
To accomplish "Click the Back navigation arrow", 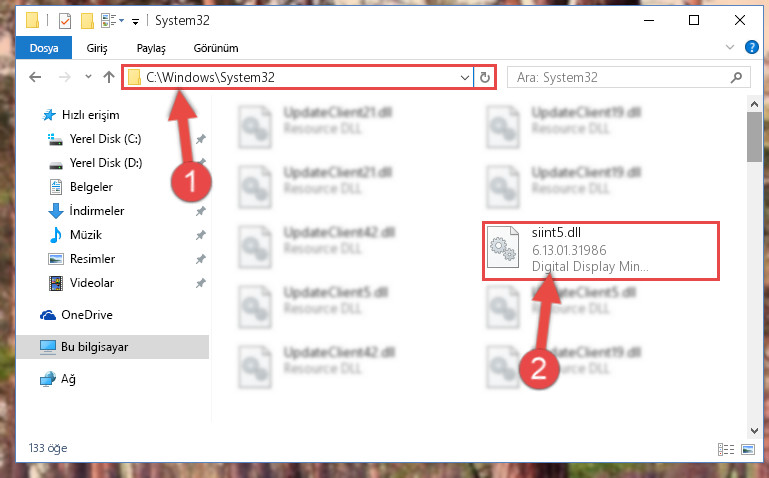I will point(35,77).
